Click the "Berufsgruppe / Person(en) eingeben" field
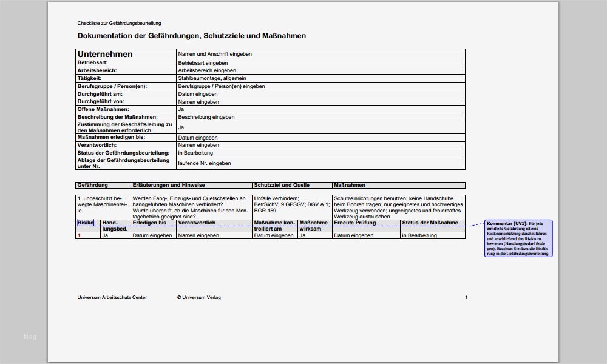This screenshot has width=607, height=364. click(220, 86)
